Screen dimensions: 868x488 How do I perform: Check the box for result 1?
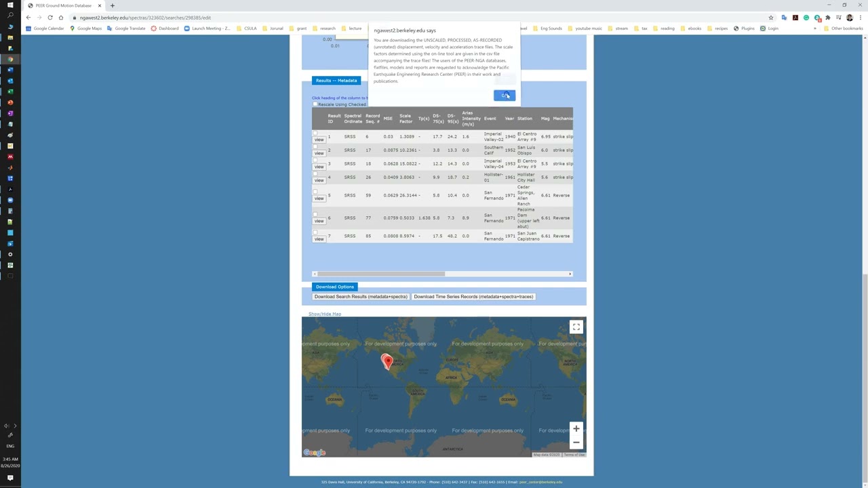tap(315, 133)
